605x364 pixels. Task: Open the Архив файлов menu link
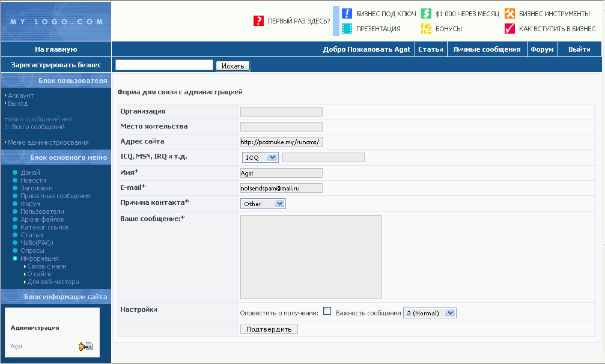click(x=42, y=219)
